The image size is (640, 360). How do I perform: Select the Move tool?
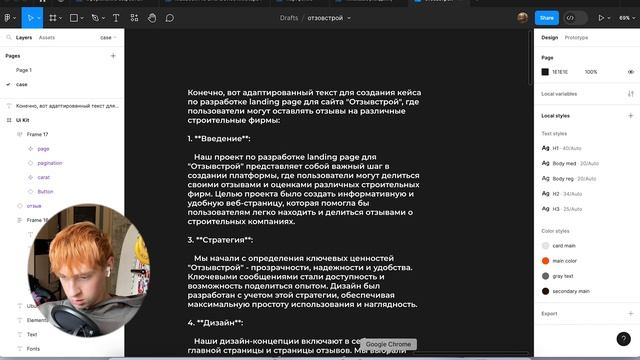(x=30, y=18)
